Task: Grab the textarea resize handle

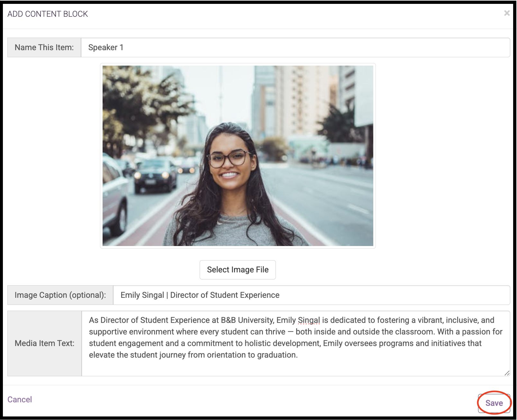Action: pyautogui.click(x=507, y=373)
